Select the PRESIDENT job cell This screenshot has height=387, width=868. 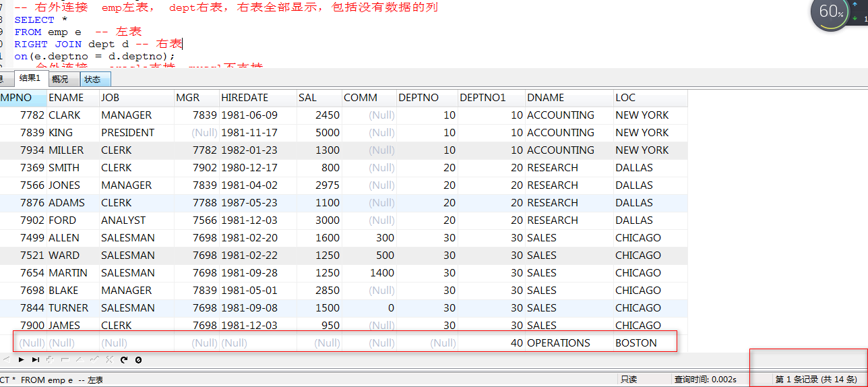coord(137,133)
